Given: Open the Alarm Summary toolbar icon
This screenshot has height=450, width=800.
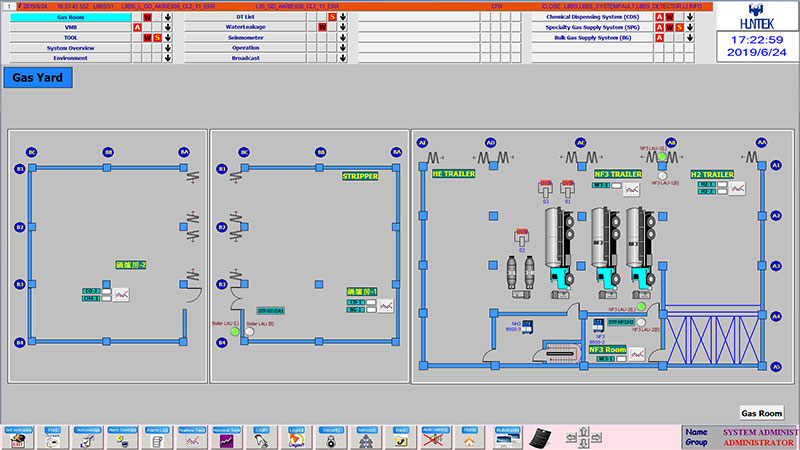Looking at the screenshot, I should pos(123,436).
